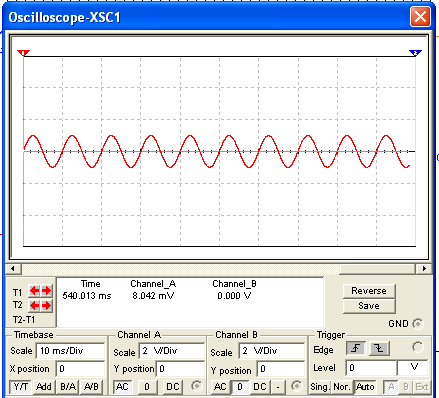
Task: Select B/A timebase mode
Action: tap(68, 387)
